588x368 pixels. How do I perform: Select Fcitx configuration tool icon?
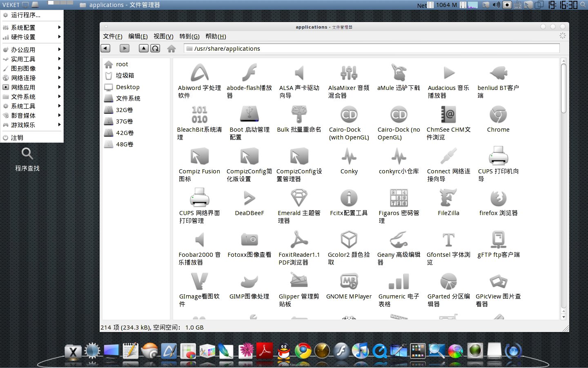(349, 198)
